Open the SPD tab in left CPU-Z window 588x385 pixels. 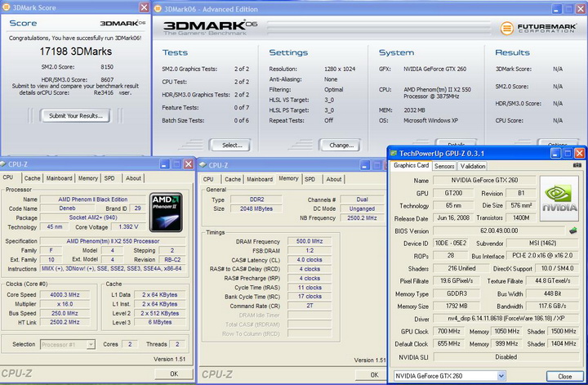coord(109,178)
